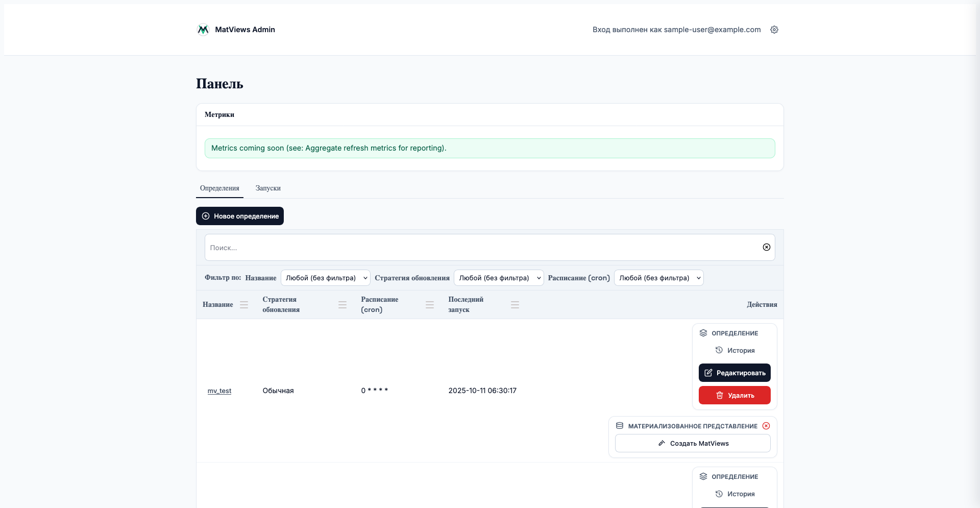Click the sort icon for Стратегия обновления column

coord(342,305)
